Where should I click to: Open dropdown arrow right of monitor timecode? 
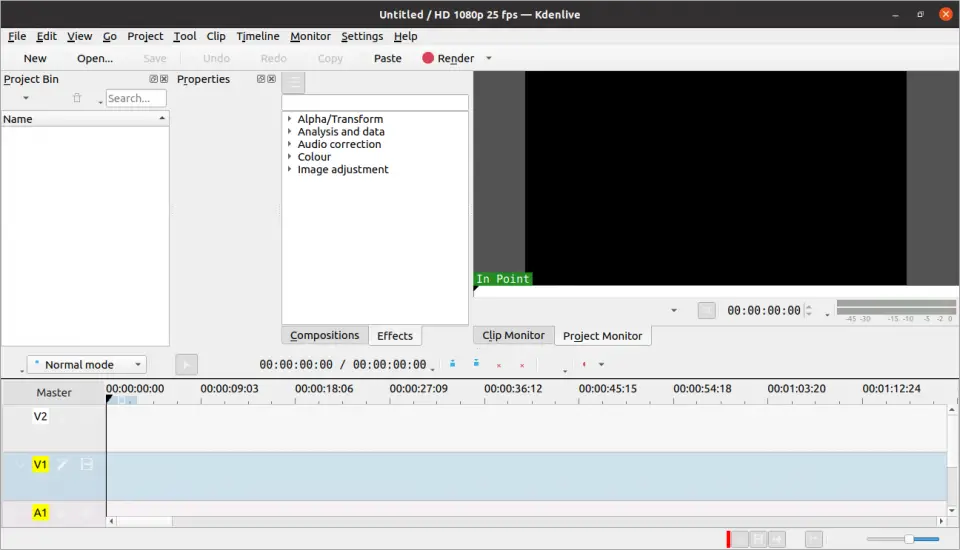pos(827,314)
